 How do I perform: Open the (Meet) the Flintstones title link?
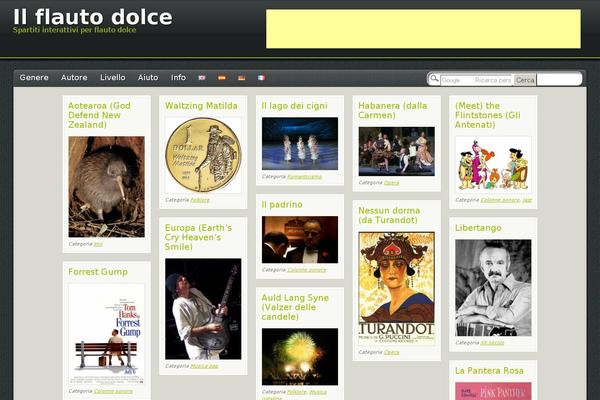pyautogui.click(x=488, y=115)
